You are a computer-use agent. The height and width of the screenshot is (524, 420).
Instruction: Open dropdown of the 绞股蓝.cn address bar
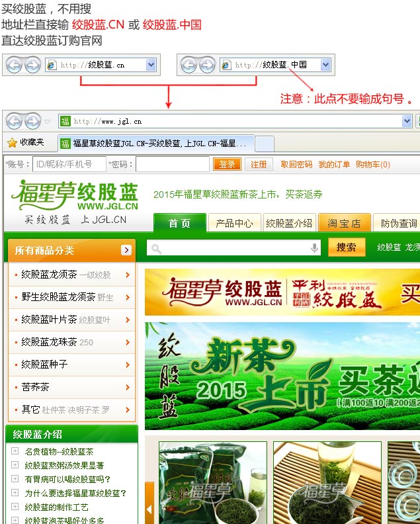[x=151, y=65]
